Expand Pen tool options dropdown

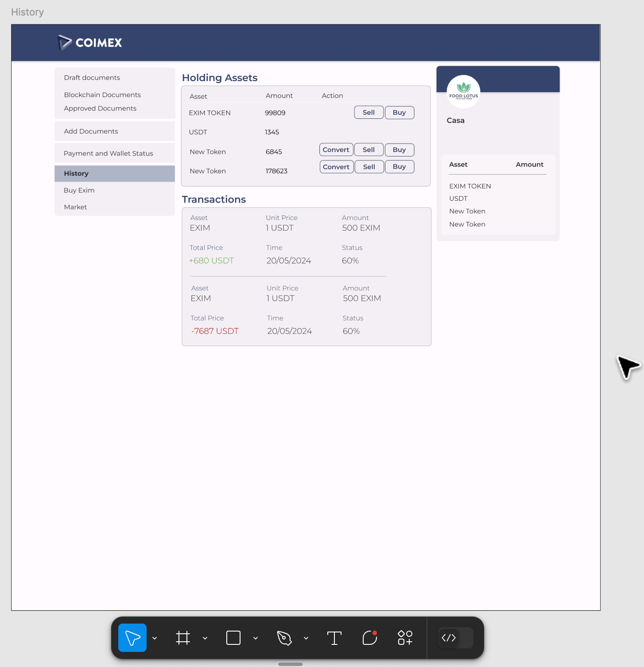click(x=306, y=638)
